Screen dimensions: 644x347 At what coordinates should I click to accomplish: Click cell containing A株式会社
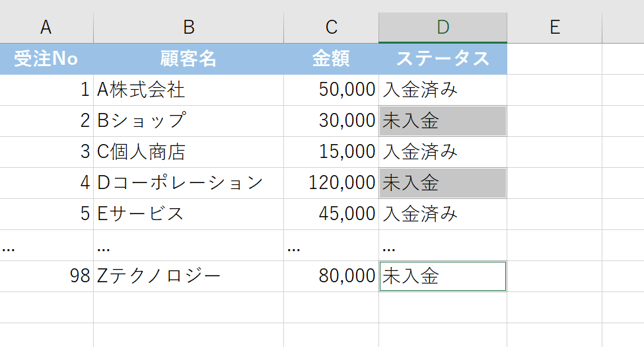coord(189,90)
